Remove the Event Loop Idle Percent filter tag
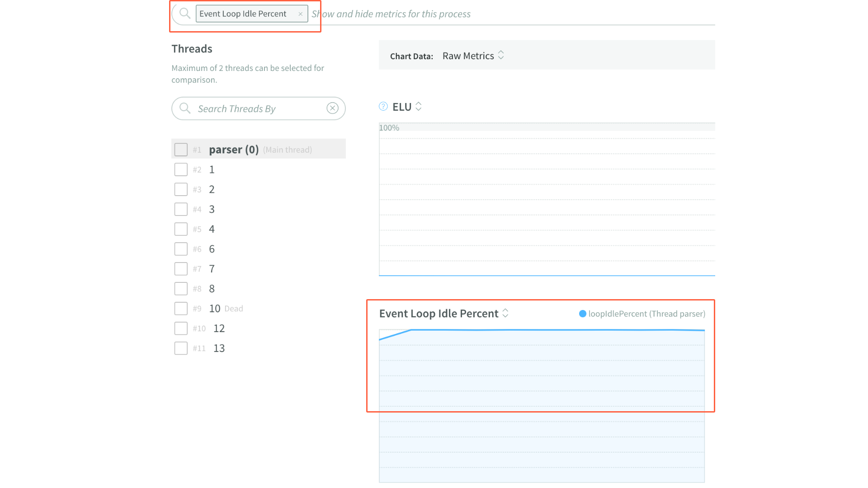Image resolution: width=868 pixels, height=488 pixels. coord(300,14)
